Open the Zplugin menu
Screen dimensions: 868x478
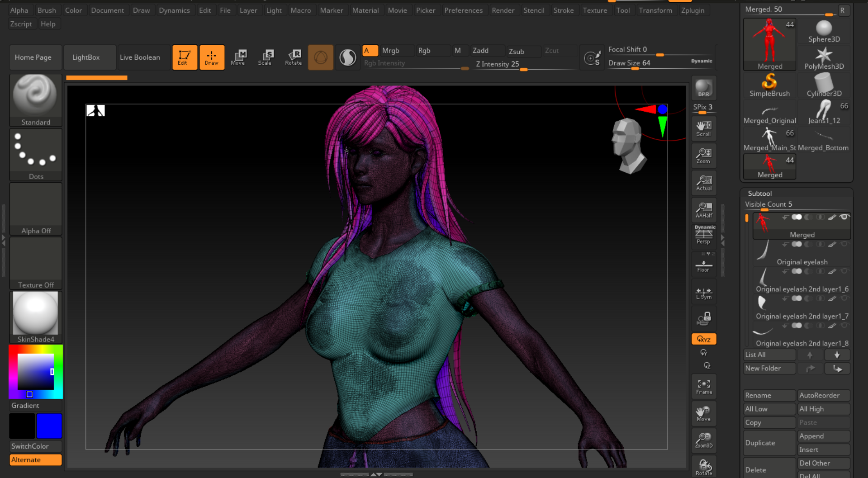click(692, 10)
